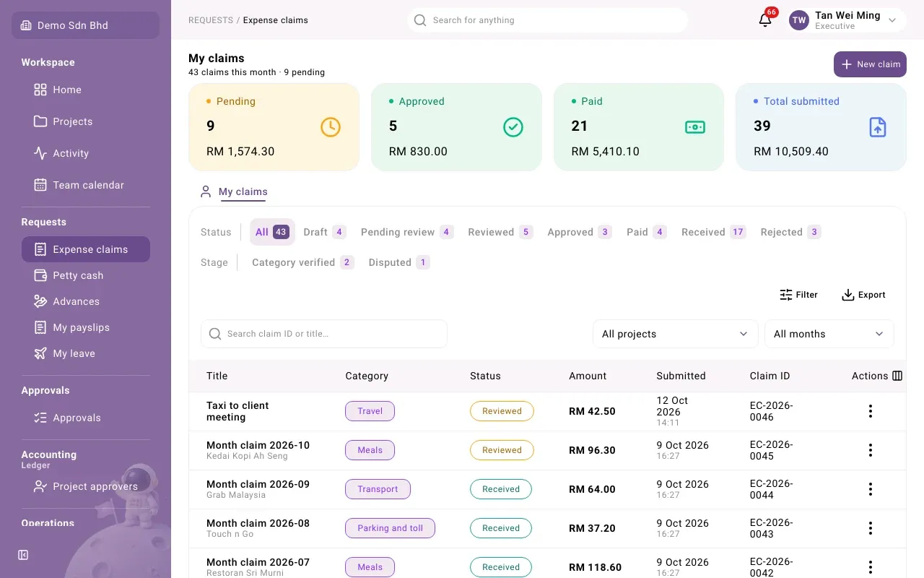Open Advances in the sidebar
This screenshot has width=924, height=578.
pyautogui.click(x=86, y=301)
